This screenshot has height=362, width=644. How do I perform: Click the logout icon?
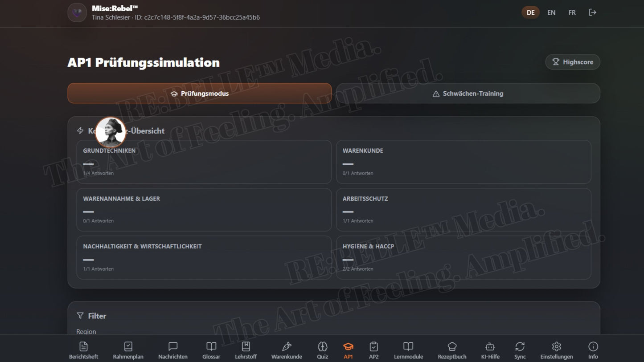(x=592, y=12)
